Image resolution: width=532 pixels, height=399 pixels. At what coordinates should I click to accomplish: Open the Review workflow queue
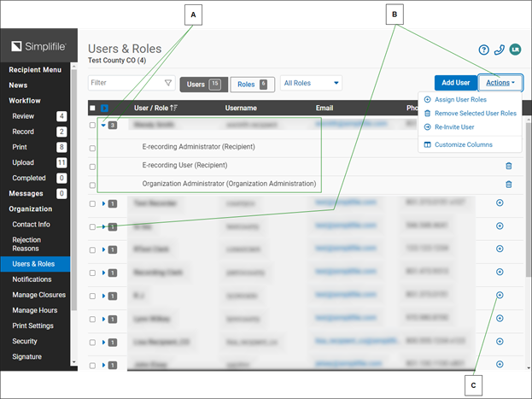pos(23,116)
